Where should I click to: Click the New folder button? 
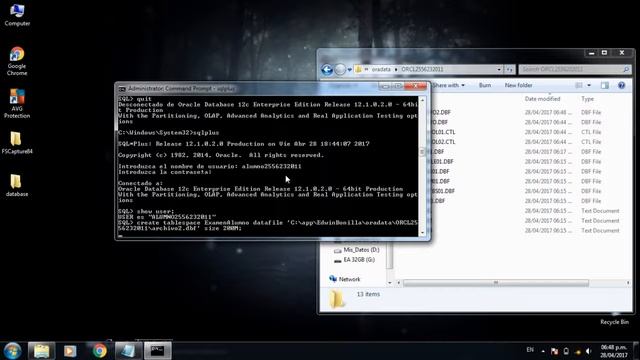click(518, 85)
